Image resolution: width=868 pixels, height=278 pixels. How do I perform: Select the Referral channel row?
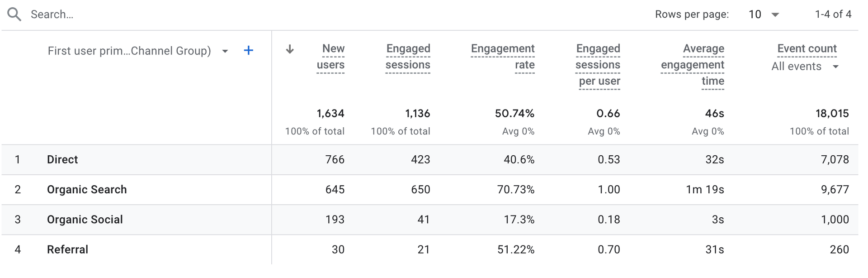pos(68,249)
